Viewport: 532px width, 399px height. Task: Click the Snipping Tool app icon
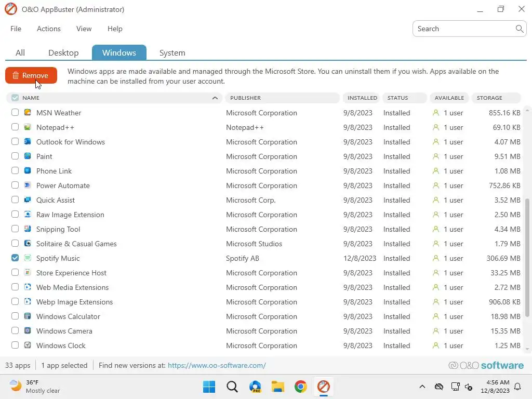28,229
